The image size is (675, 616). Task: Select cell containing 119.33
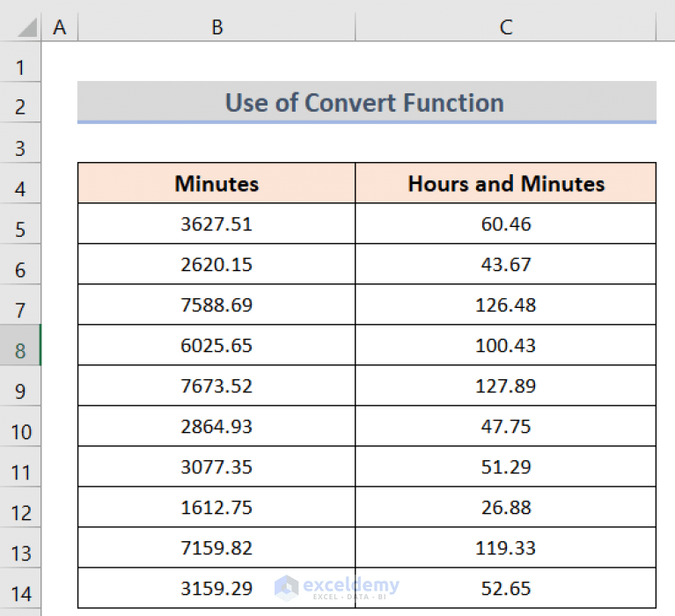point(506,547)
